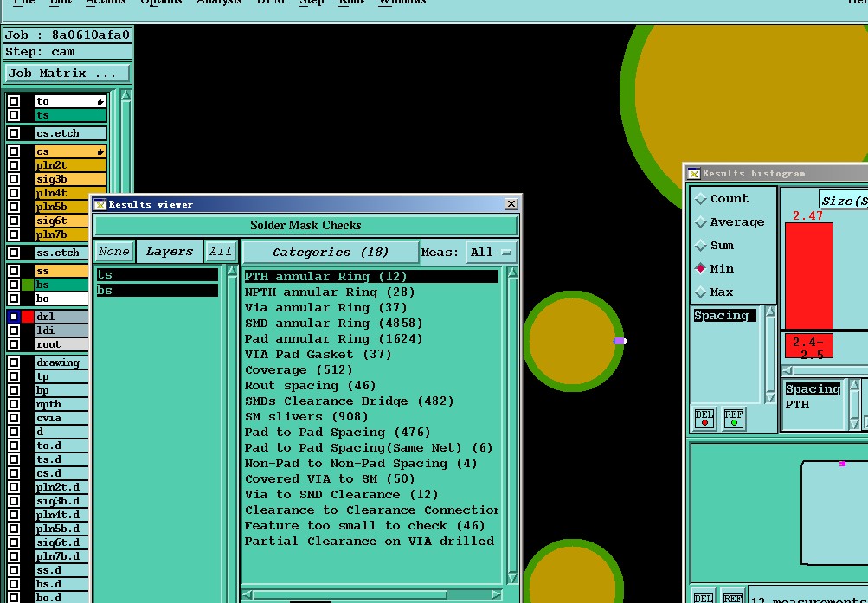Select 'bs' in Results viewer layers list
This screenshot has width=868, height=603.
click(158, 290)
